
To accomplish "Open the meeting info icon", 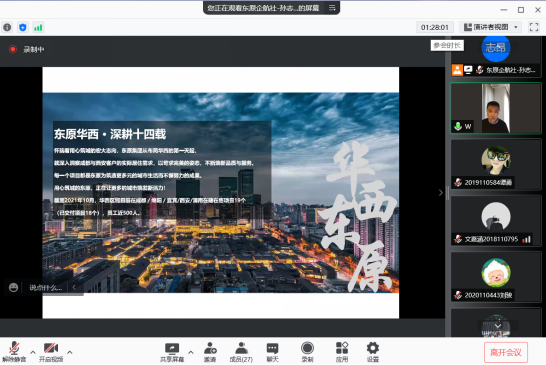I will [7, 27].
